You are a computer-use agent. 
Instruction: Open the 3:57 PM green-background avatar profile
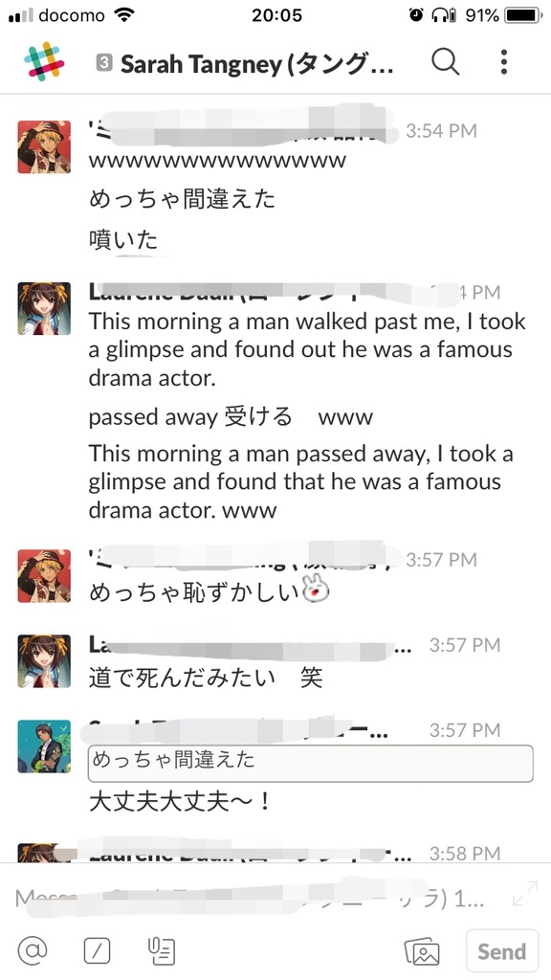tap(44, 746)
